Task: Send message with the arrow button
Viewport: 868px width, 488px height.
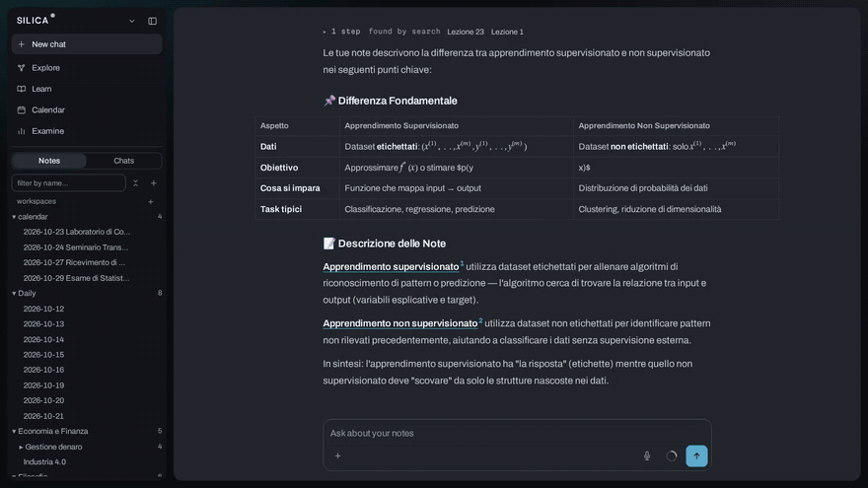Action: (x=696, y=455)
